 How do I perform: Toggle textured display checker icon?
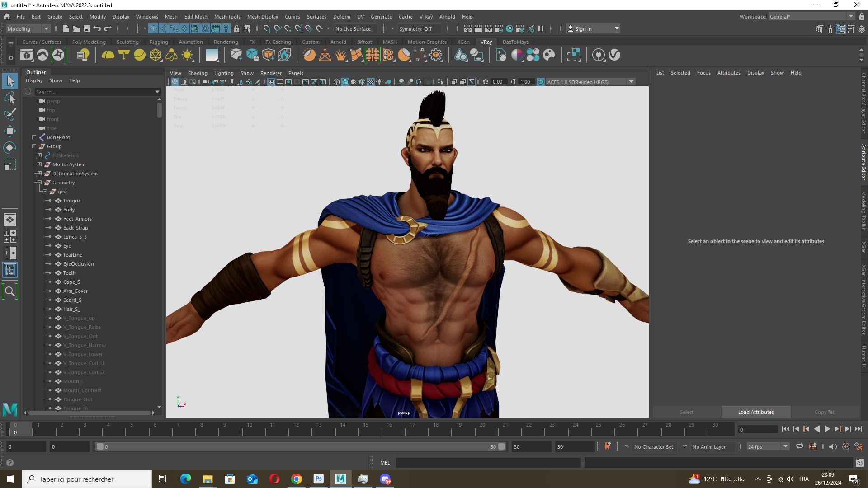tap(371, 82)
